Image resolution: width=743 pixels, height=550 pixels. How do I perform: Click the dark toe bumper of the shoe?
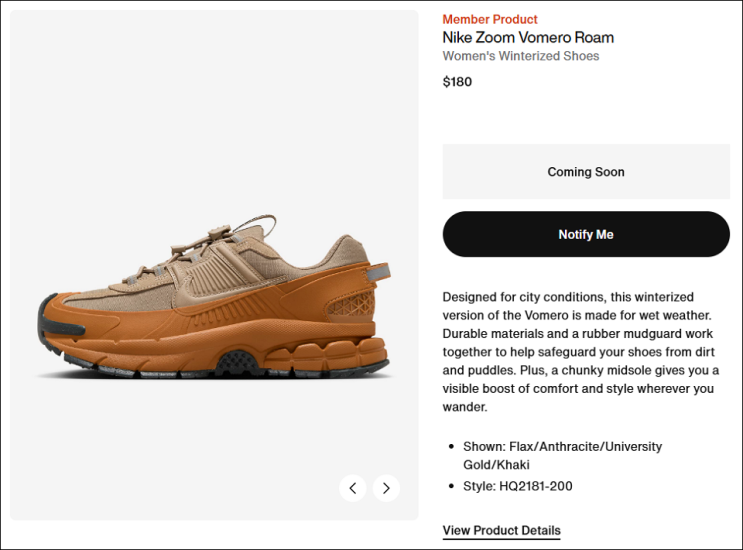click(45, 330)
